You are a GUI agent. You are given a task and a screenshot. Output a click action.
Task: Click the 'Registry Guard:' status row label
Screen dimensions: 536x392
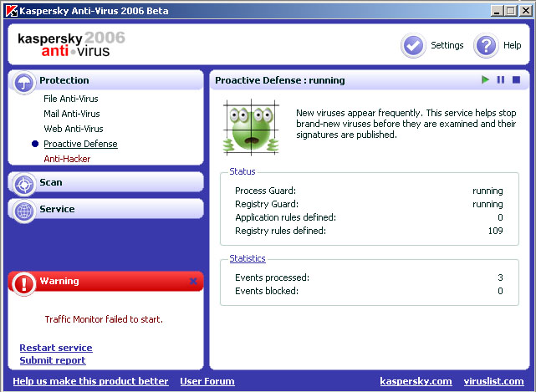267,204
